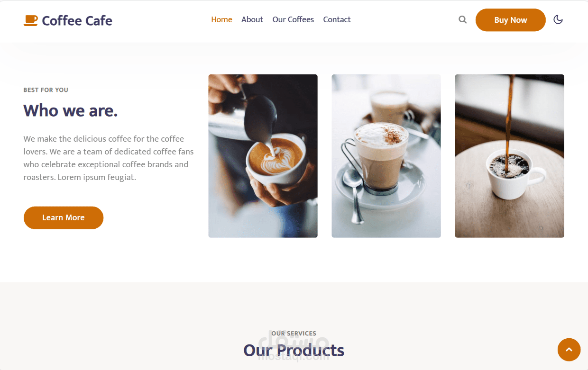Click the Who we are heading
Image resolution: width=588 pixels, height=370 pixels.
click(71, 110)
